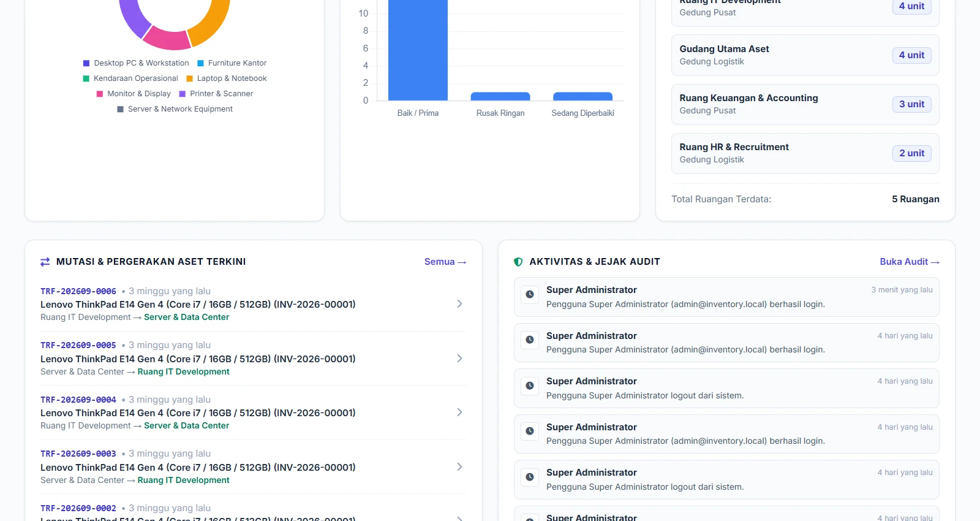This screenshot has width=980, height=521.
Task: Toggle Desktop PC & Workstation legend swatch
Action: pyautogui.click(x=86, y=63)
